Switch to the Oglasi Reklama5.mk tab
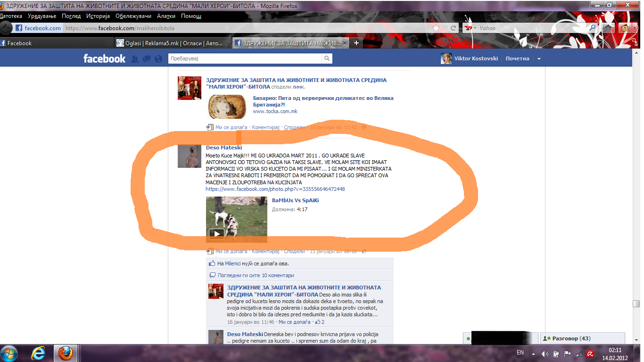Screen dimensions: 644x362 pos(172,43)
